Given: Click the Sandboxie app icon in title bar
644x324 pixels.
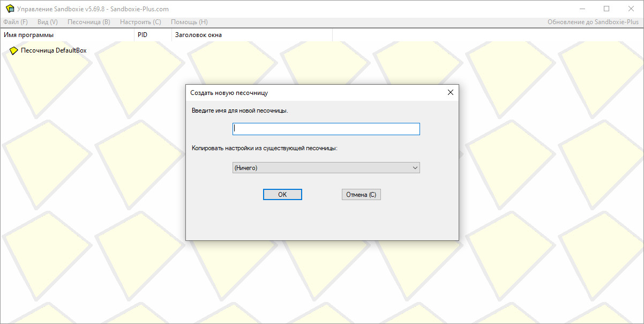Looking at the screenshot, I should pyautogui.click(x=9, y=9).
